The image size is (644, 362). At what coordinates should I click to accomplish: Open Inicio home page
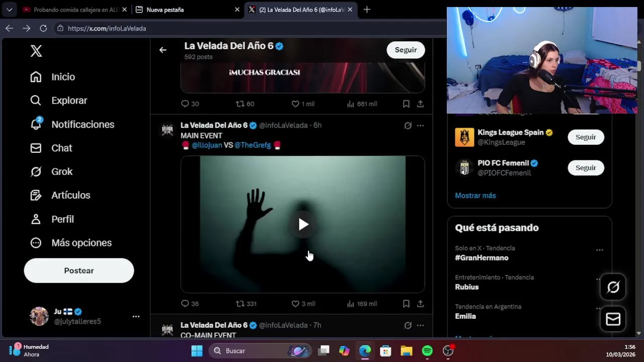(x=52, y=77)
